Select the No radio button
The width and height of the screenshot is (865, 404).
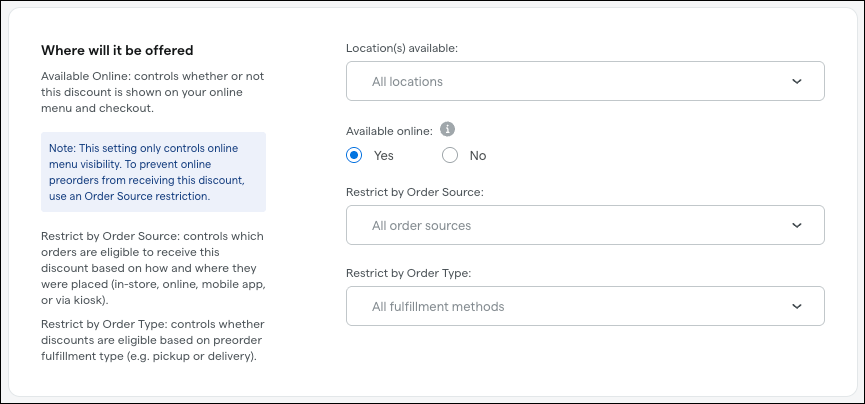pos(450,156)
